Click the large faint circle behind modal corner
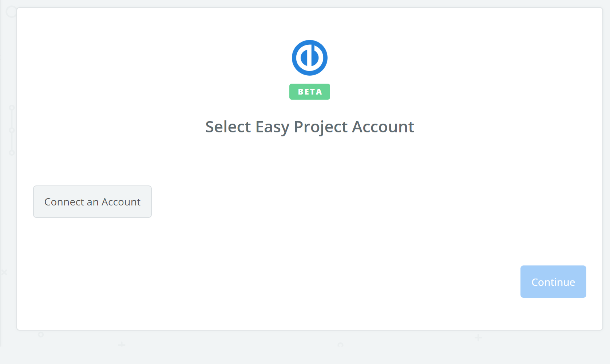610x364 pixels. [x=11, y=12]
